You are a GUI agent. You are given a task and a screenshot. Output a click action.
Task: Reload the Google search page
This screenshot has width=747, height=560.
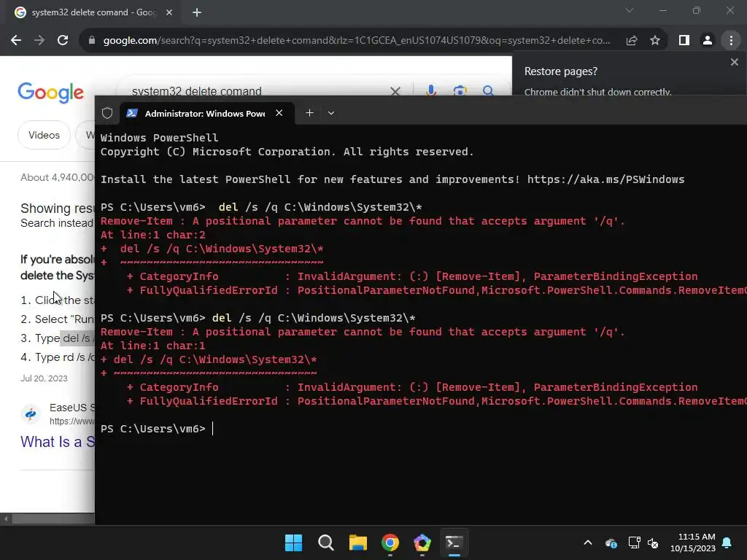click(x=63, y=41)
